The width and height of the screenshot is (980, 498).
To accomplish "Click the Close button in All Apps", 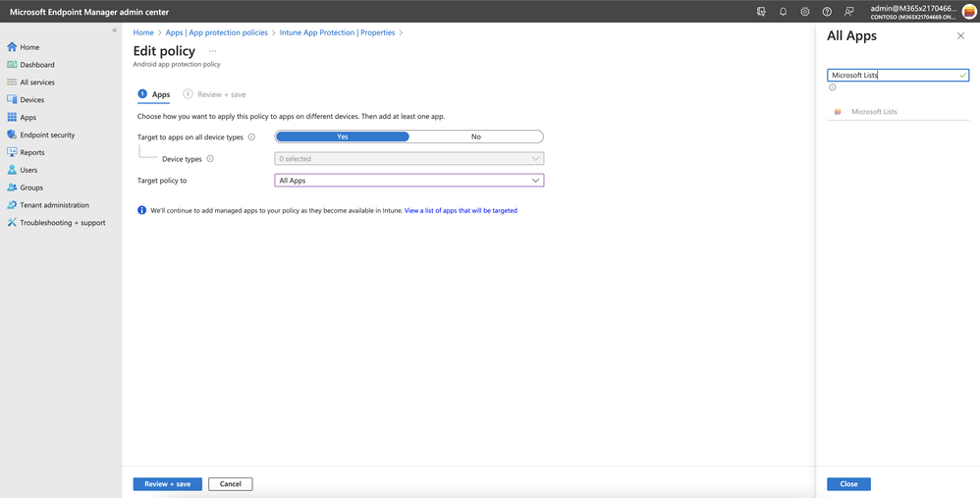I will pyautogui.click(x=848, y=484).
